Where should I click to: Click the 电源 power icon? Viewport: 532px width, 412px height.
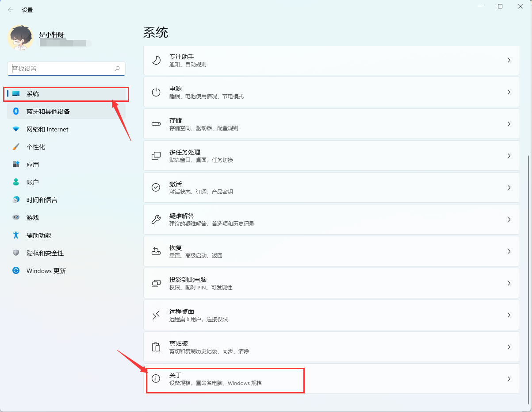click(x=156, y=92)
